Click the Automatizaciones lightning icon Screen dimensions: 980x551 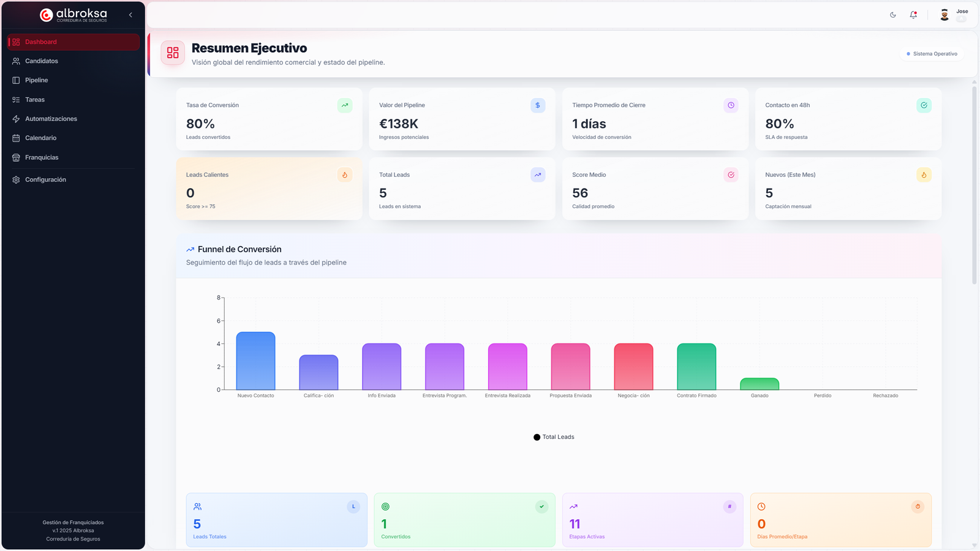click(16, 119)
